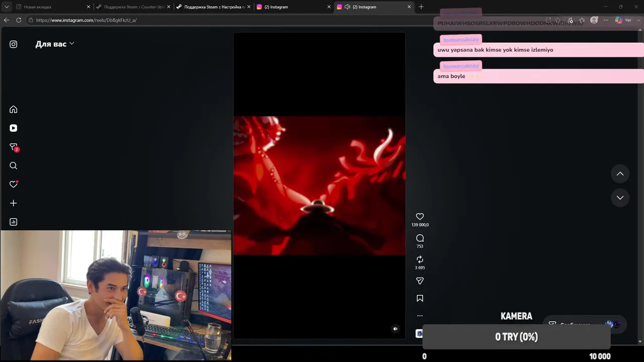This screenshot has height=362, width=644.
Task: Open a new browser tab
Action: coord(421,7)
